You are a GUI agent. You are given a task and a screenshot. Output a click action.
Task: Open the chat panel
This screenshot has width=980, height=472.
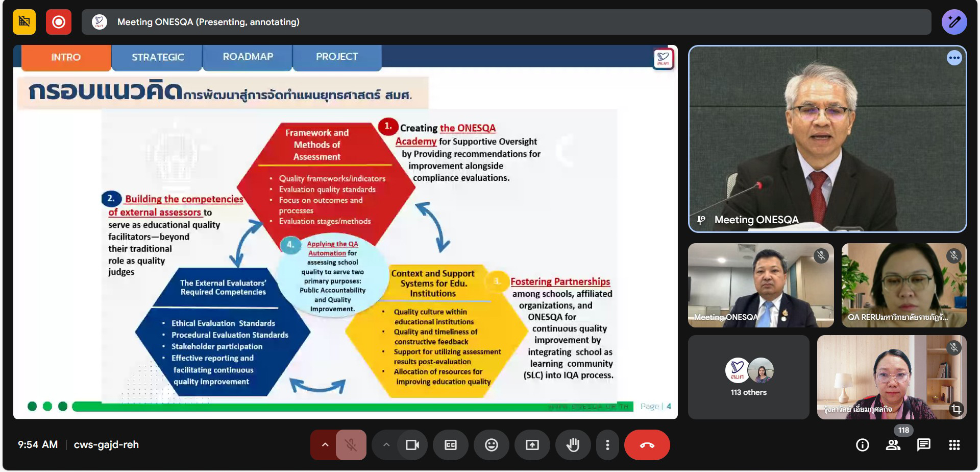(924, 445)
